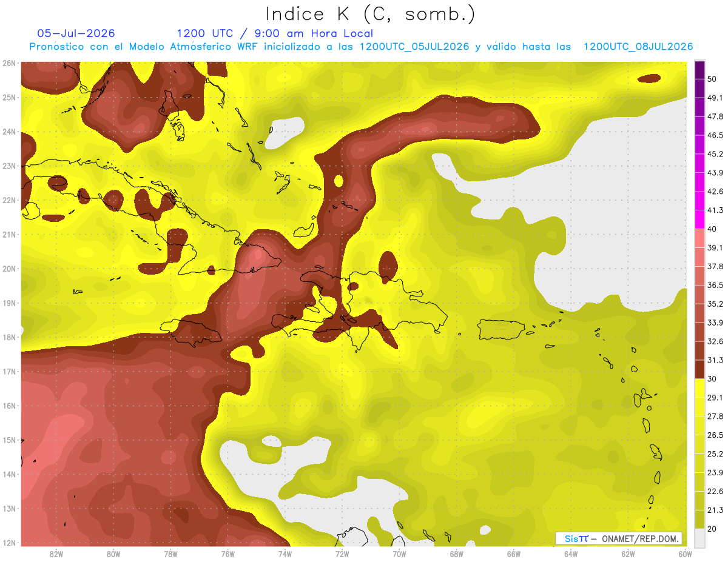Click the bright yellow colorbar segment between 29.1 and 30
The height and width of the screenshot is (562, 728).
click(699, 388)
